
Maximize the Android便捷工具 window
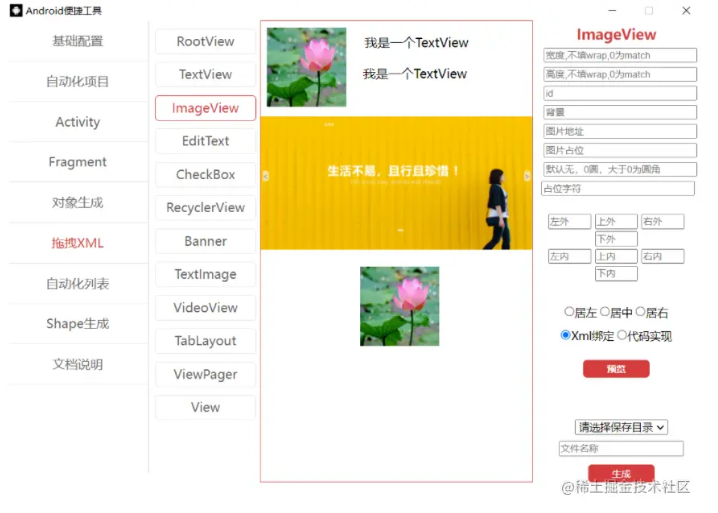click(649, 11)
